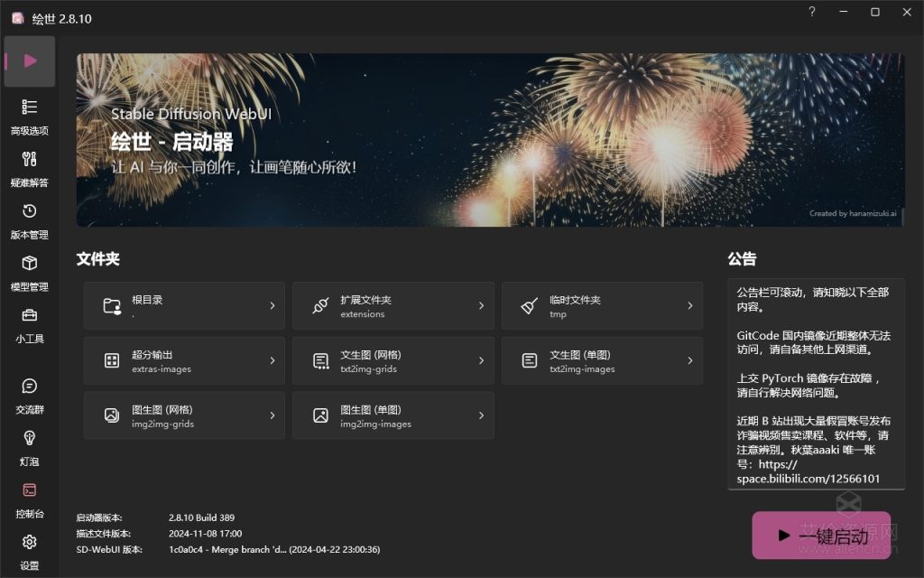Click the 'Stable Diffusion WebUI' banner text
The height and width of the screenshot is (578, 924).
tap(191, 114)
